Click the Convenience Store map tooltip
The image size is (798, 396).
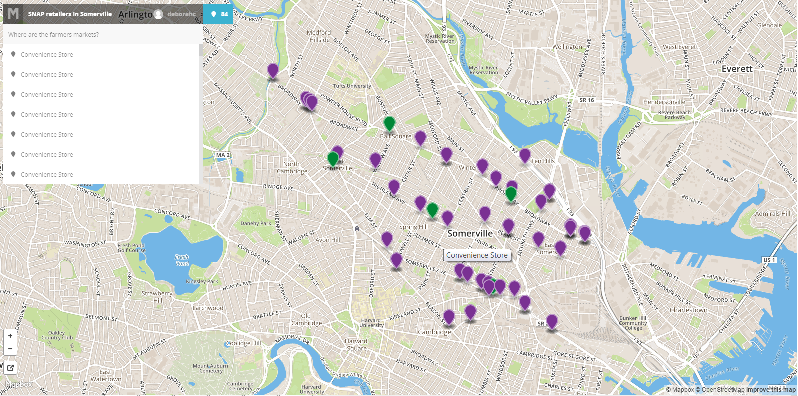click(x=477, y=256)
